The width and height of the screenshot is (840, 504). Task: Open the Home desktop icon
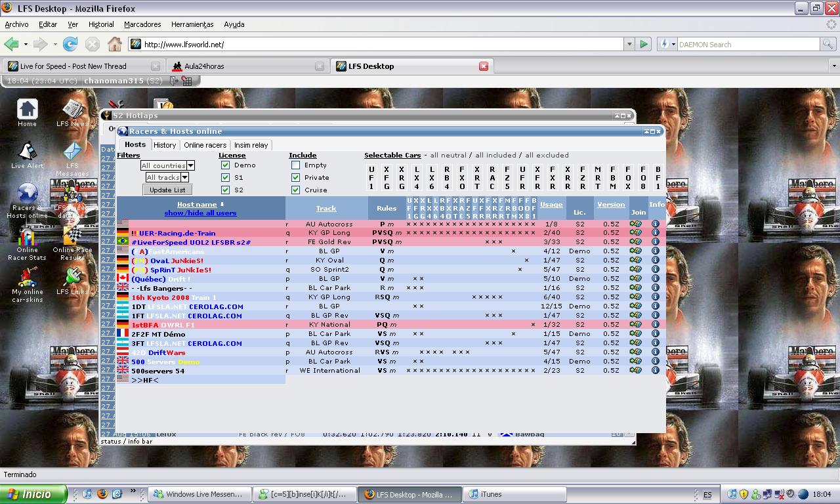27,109
